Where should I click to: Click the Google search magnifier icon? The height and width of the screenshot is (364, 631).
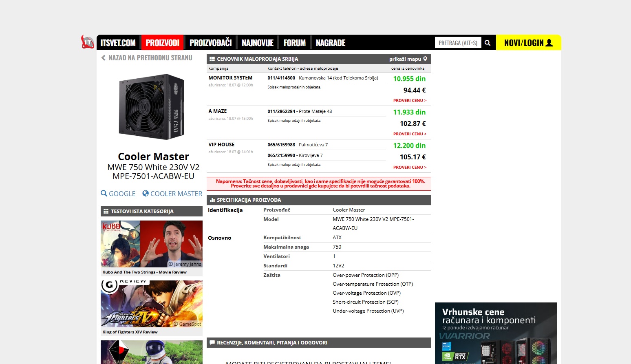[104, 193]
